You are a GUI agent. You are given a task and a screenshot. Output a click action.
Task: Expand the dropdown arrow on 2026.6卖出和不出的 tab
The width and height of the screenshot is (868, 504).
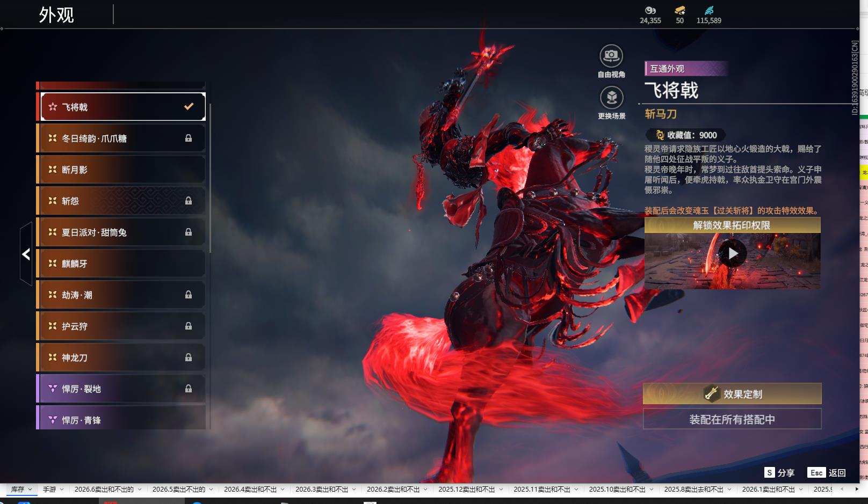click(x=140, y=490)
